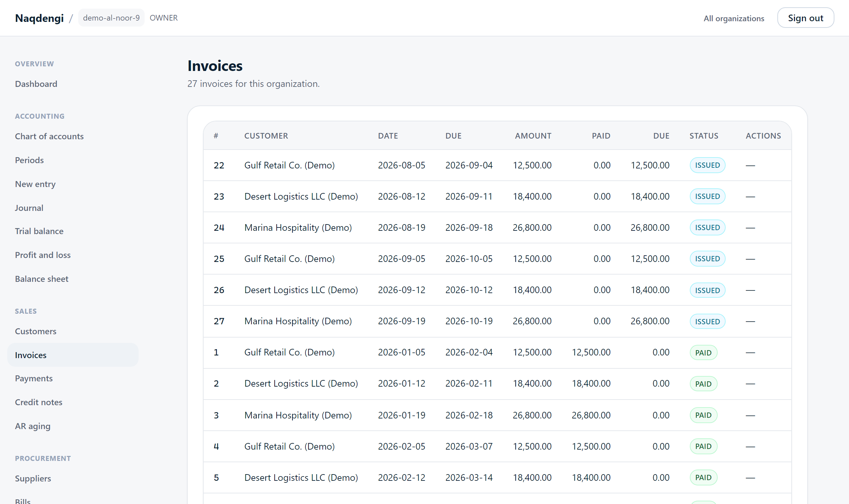The width and height of the screenshot is (849, 504).
Task: Select the demo-al-noor-9 organization chip
Action: (x=111, y=18)
